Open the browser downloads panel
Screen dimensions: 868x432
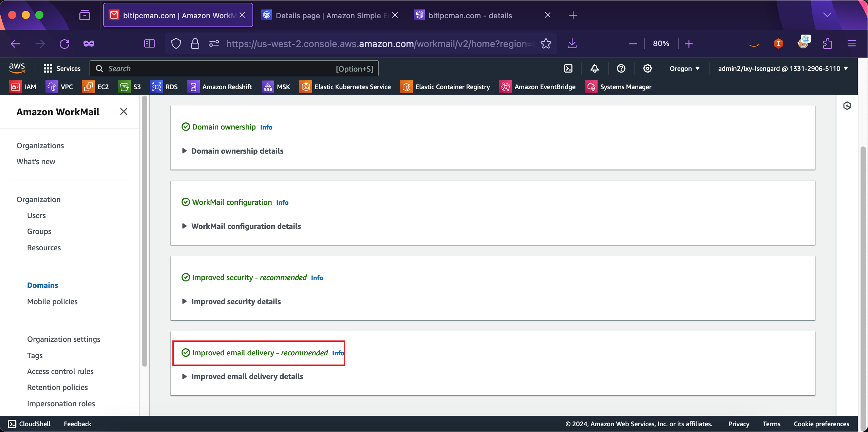[572, 43]
